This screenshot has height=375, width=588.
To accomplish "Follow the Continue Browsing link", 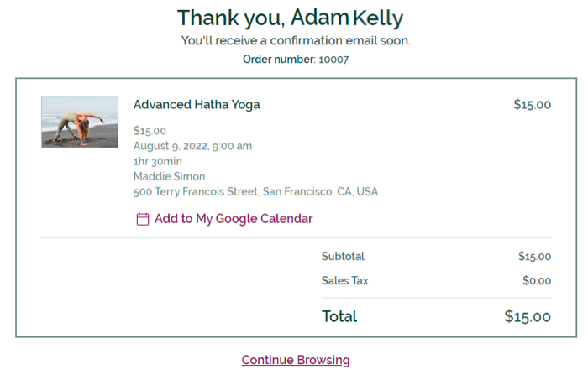I will [296, 360].
